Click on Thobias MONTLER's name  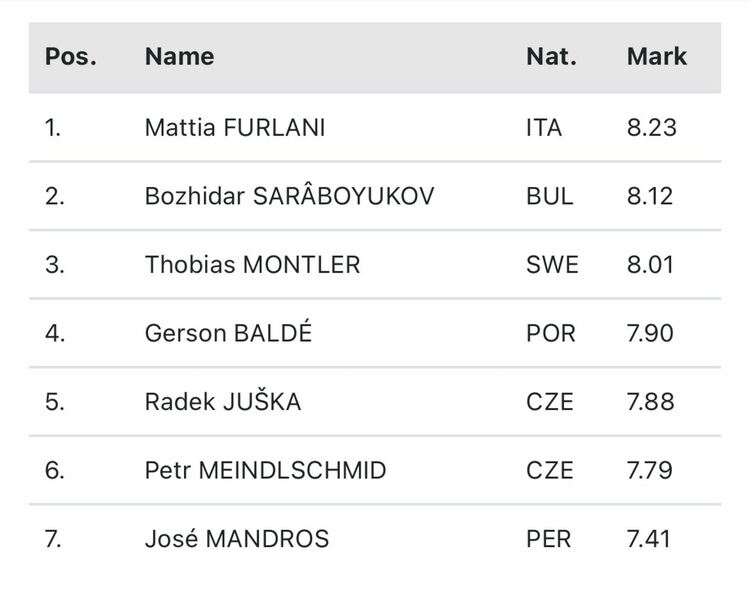click(252, 265)
